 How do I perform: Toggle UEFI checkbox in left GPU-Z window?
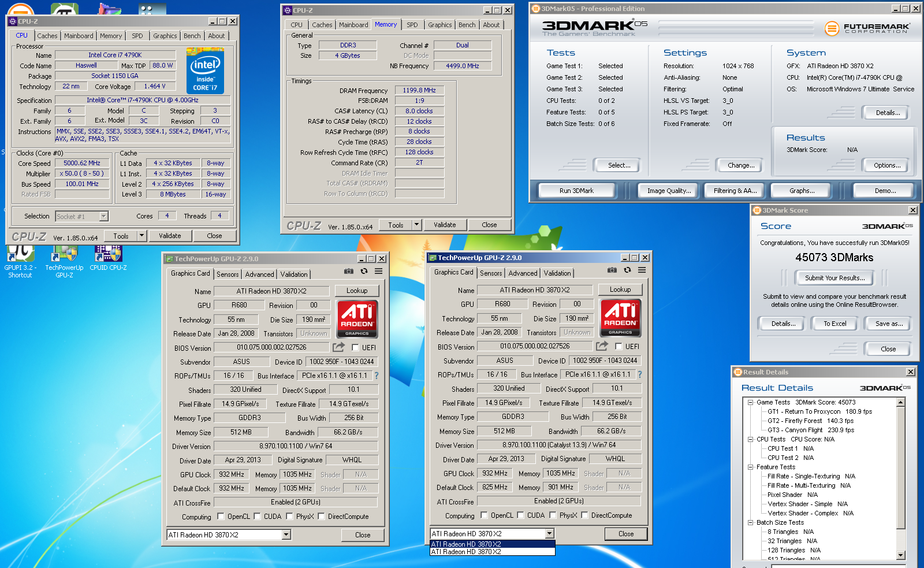(x=355, y=347)
